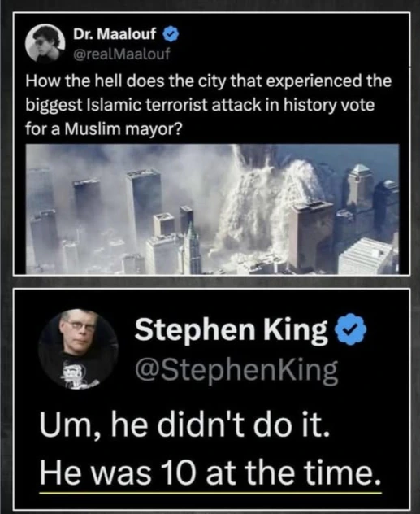
Task: Click the text 'for a Muslim mayor?'
Action: pyautogui.click(x=103, y=129)
